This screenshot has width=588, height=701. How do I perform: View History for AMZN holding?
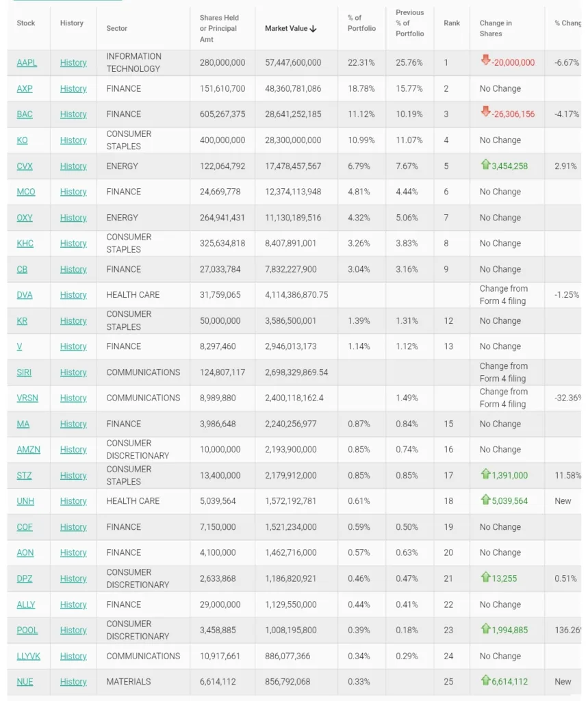pos(73,450)
